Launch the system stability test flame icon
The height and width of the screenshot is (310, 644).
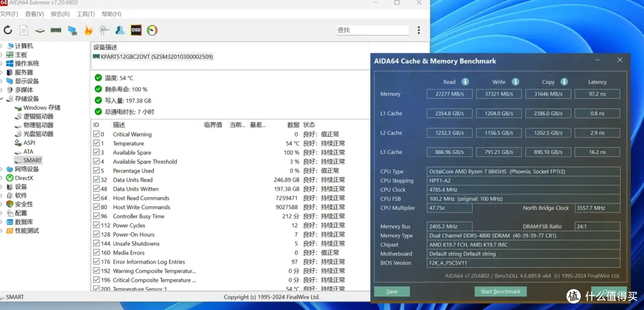[x=88, y=30]
